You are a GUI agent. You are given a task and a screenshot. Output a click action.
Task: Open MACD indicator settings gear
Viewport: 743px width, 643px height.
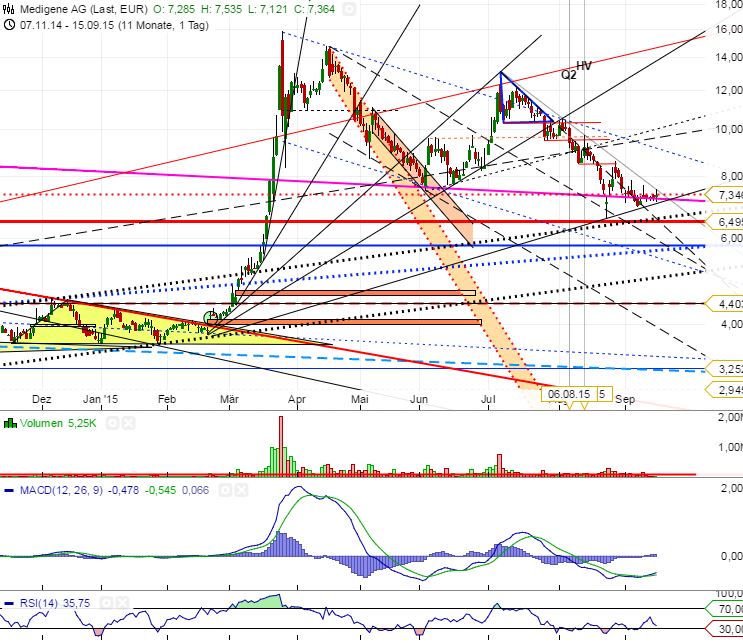(x=225, y=490)
